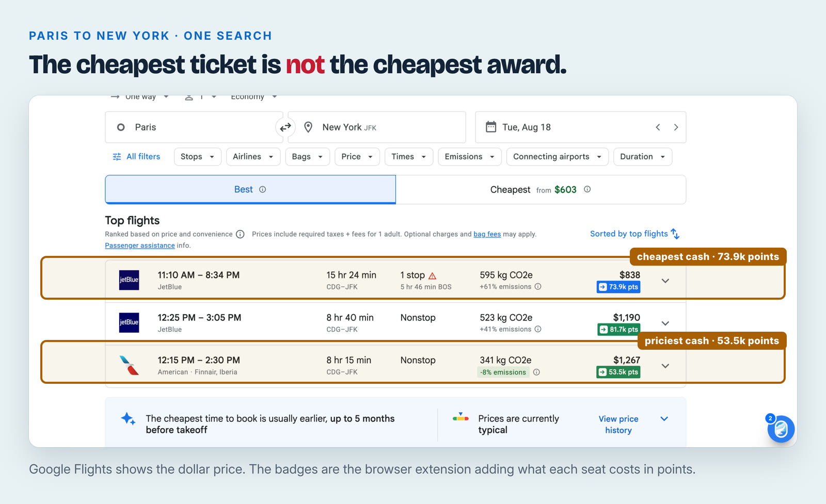The width and height of the screenshot is (826, 504).
Task: Click the 523 kg CO2e emissions value
Action: 506,318
